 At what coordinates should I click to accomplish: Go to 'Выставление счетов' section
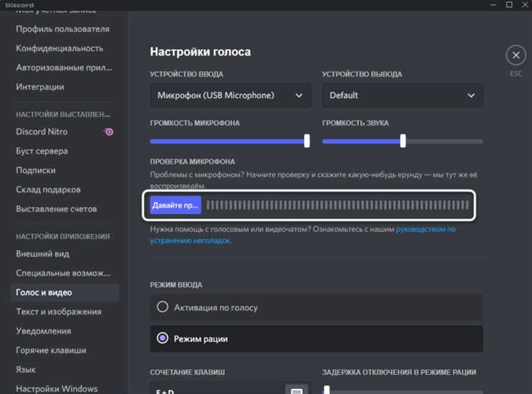click(56, 209)
